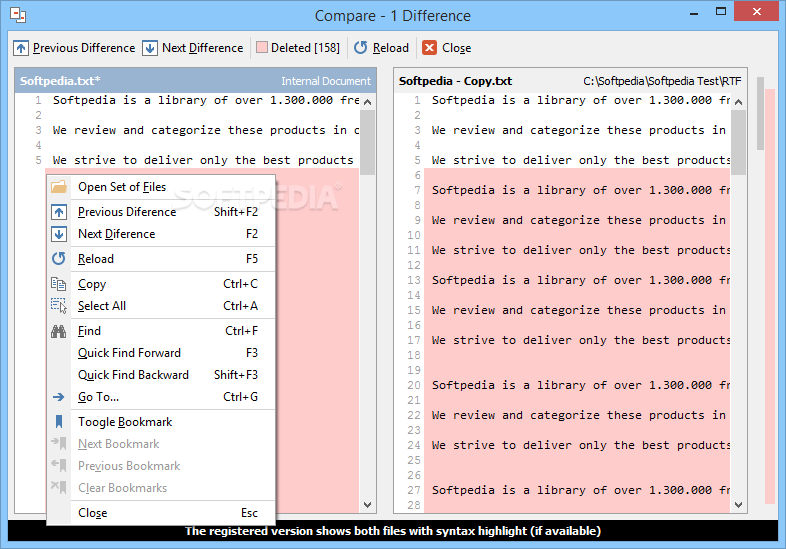Click the Select All icon in context menu
Image resolution: width=786 pixels, height=549 pixels.
pos(59,306)
